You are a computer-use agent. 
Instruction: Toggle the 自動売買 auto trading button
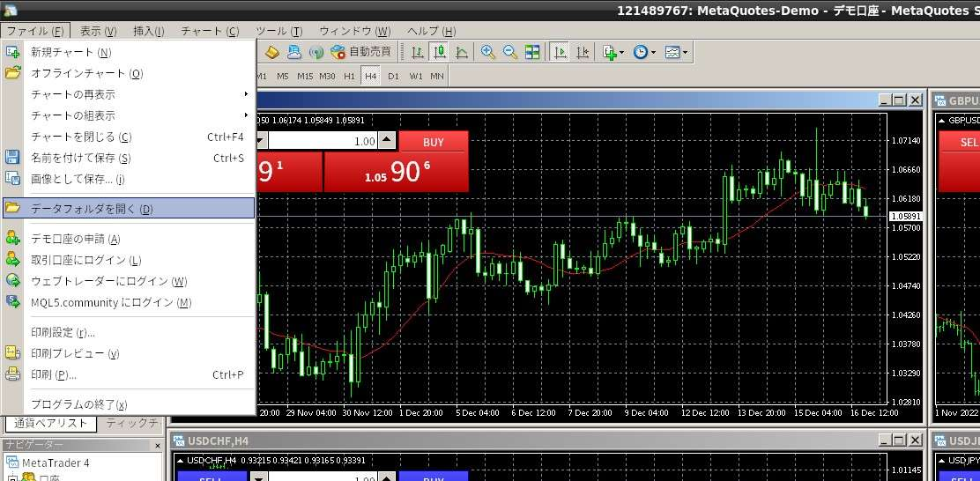(361, 53)
